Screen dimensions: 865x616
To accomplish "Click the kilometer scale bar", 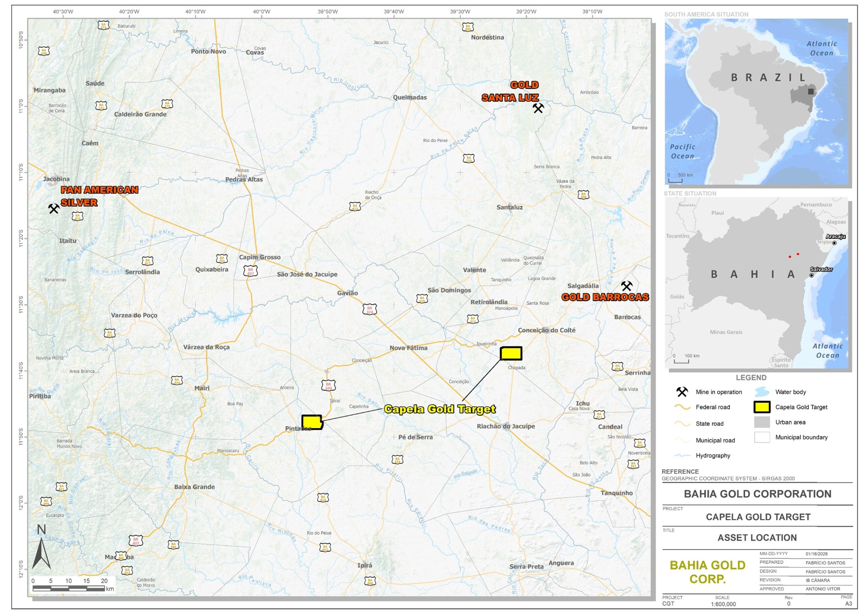I will [69, 588].
